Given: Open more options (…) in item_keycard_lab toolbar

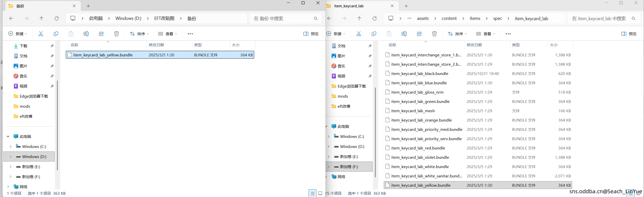Looking at the screenshot, I should (x=508, y=34).
